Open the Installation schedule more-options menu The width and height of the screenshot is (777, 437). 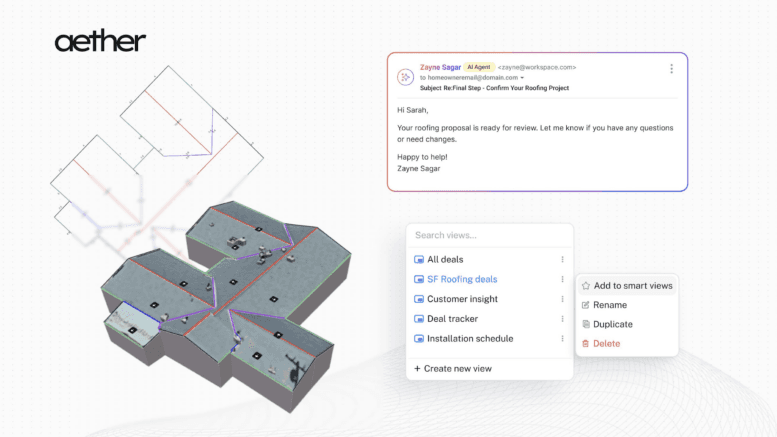tap(562, 339)
